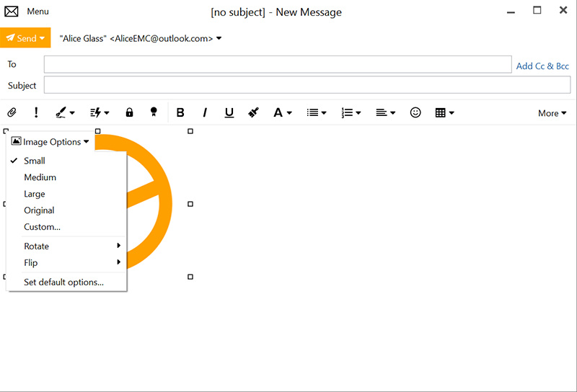Expand the More toolbar options
Image resolution: width=577 pixels, height=392 pixels.
[552, 113]
